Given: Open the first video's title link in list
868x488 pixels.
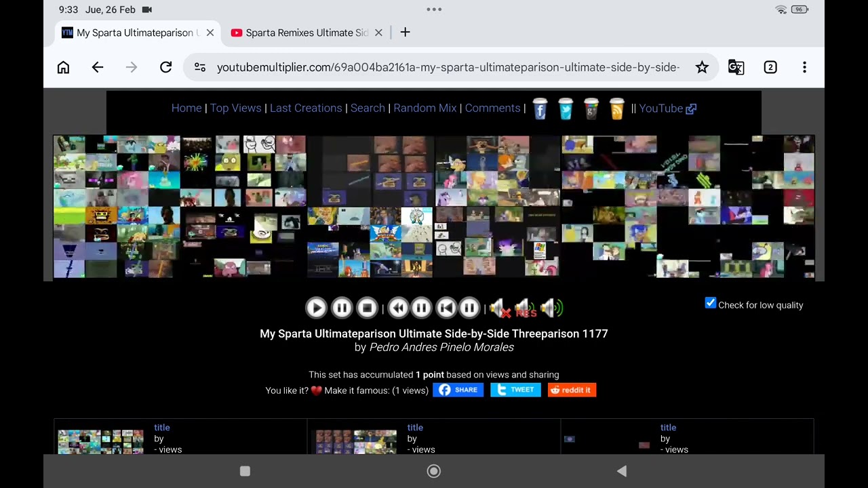Looking at the screenshot, I should [162, 428].
